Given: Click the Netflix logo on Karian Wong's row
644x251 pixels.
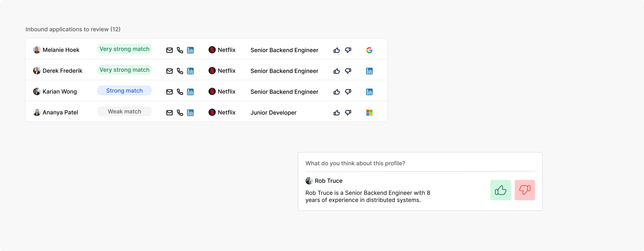Looking at the screenshot, I should 212,92.
